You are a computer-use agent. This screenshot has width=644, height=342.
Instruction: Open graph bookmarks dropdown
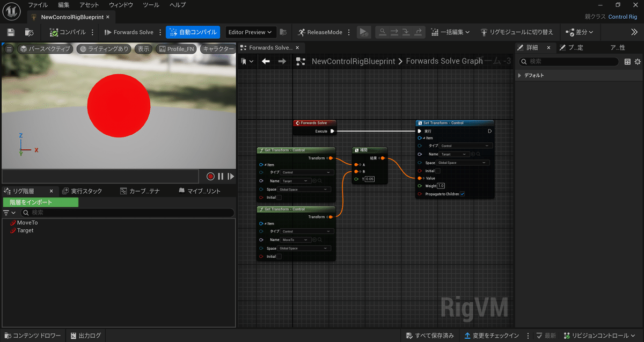247,61
